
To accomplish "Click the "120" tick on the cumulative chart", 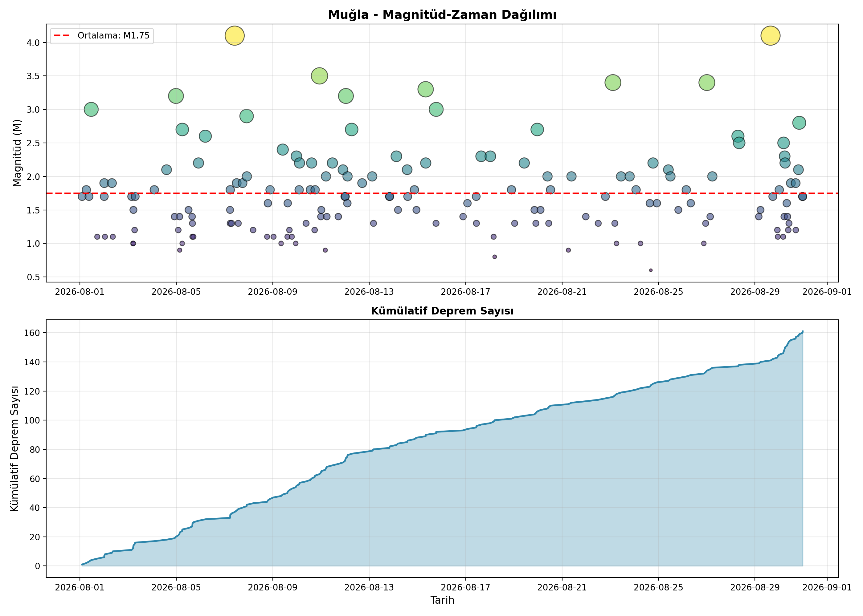I will click(x=32, y=391).
